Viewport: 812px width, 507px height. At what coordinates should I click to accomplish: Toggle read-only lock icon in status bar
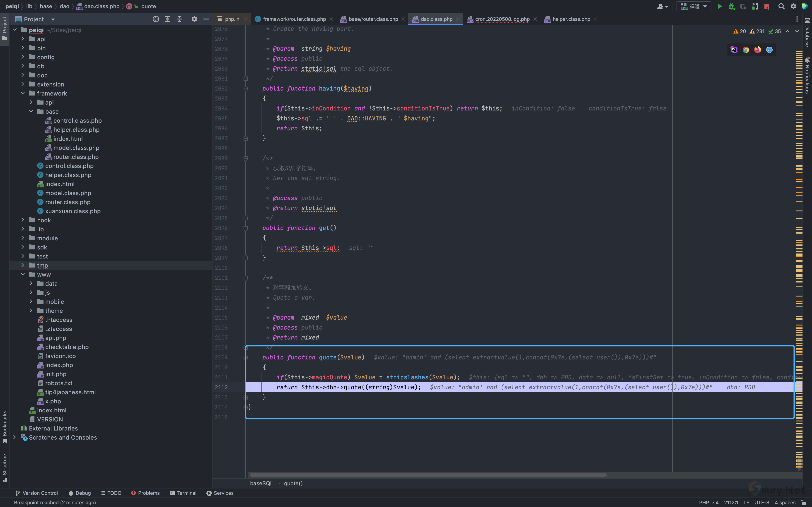tap(803, 502)
